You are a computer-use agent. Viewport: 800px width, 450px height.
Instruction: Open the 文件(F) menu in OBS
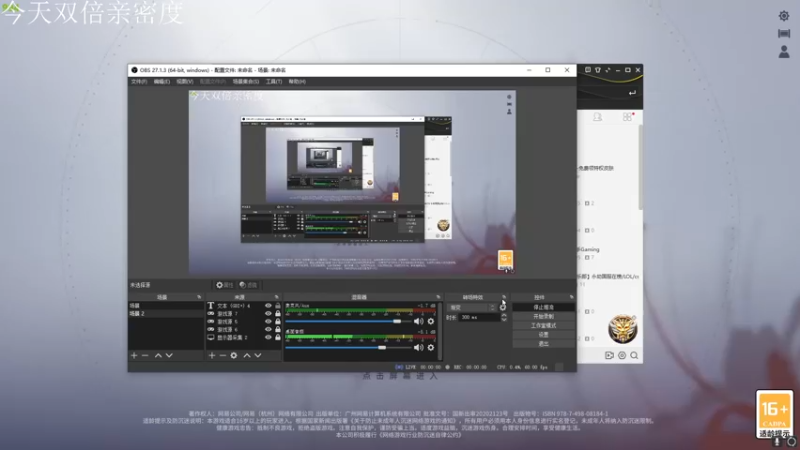point(139,82)
